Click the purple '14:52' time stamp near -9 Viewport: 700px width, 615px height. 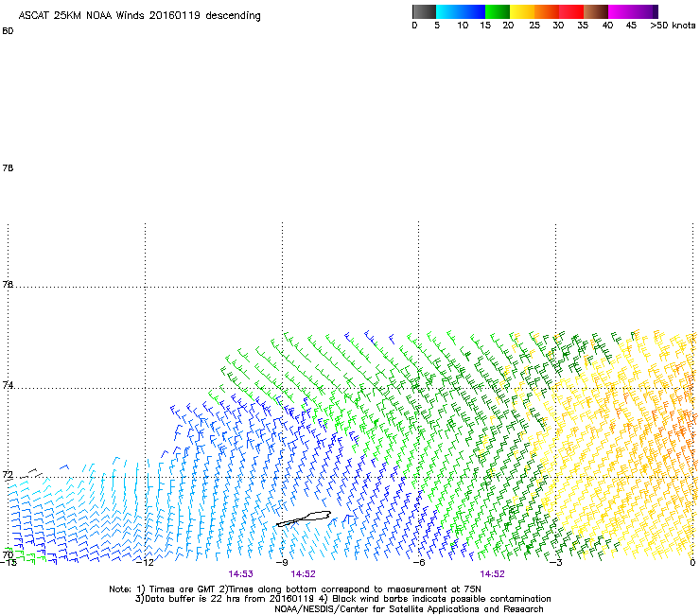pos(303,574)
